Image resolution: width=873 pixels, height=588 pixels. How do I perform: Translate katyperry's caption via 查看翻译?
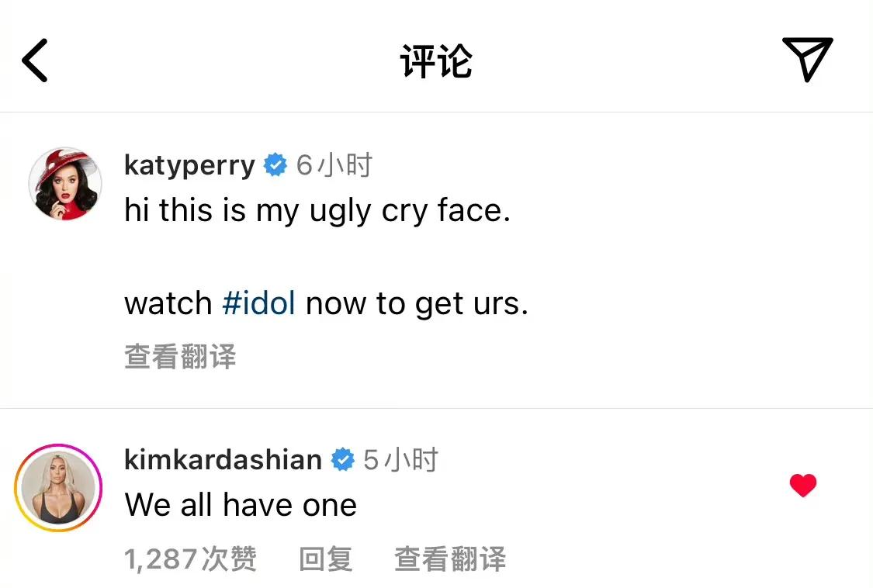pos(180,357)
